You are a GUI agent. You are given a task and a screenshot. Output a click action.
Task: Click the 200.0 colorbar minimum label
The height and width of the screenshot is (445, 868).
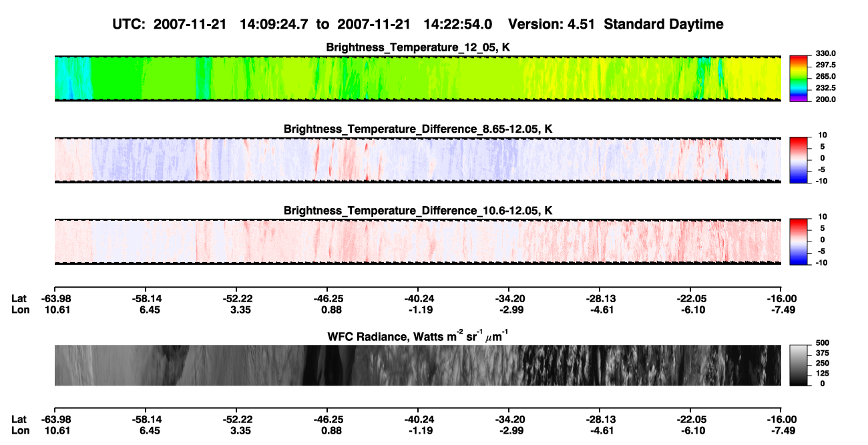tap(826, 99)
